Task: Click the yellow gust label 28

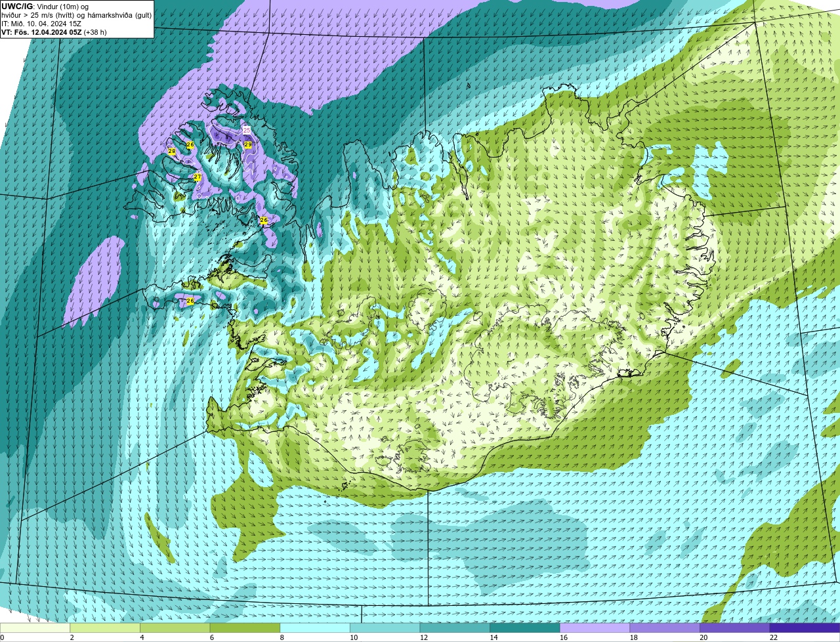Action: tap(172, 151)
